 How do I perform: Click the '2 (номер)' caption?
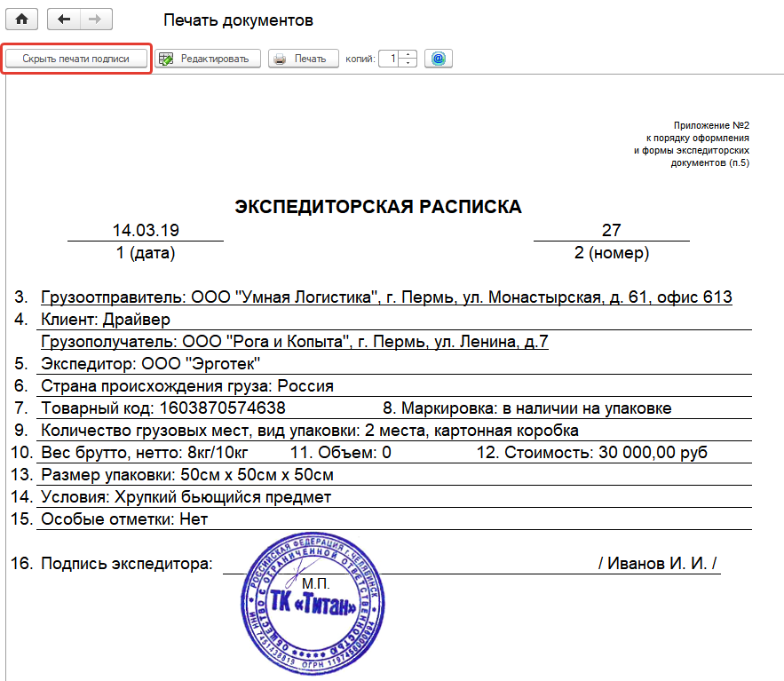point(612,252)
